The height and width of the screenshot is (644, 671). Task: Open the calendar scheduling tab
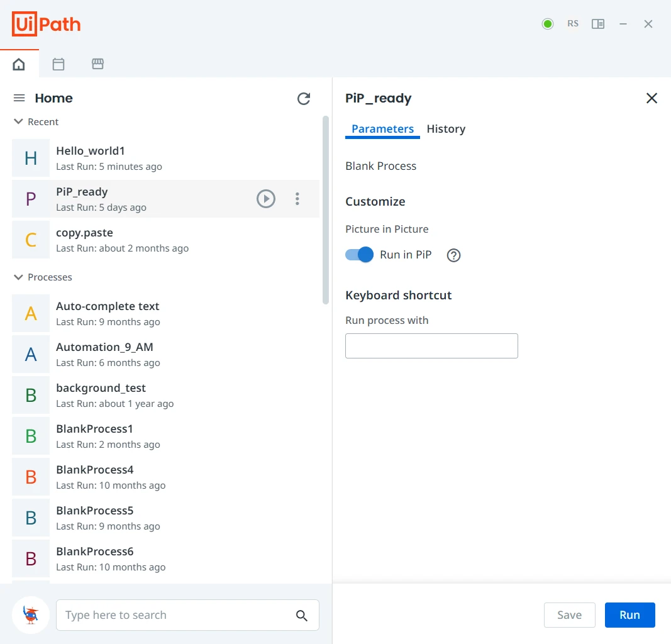(58, 64)
